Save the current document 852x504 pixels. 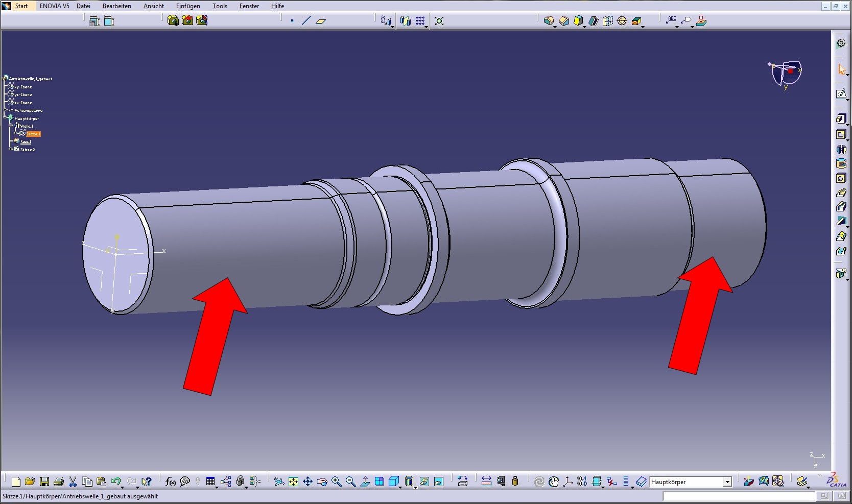point(44,482)
